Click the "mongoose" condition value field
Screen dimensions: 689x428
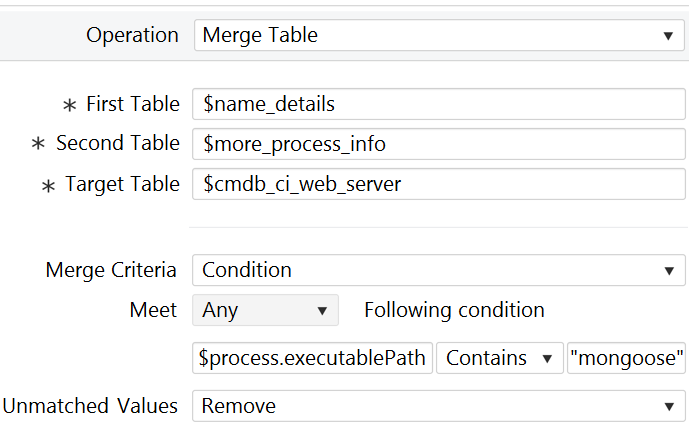(x=626, y=359)
